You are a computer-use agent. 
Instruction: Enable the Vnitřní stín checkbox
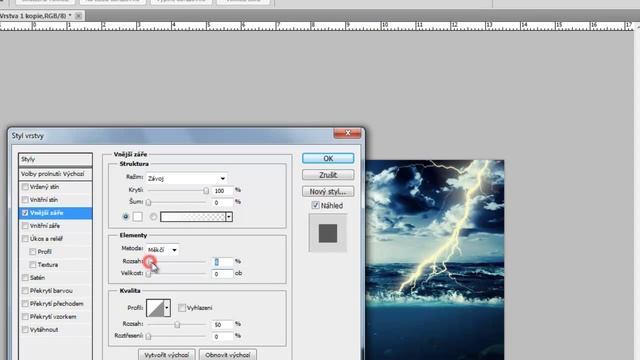tap(25, 200)
